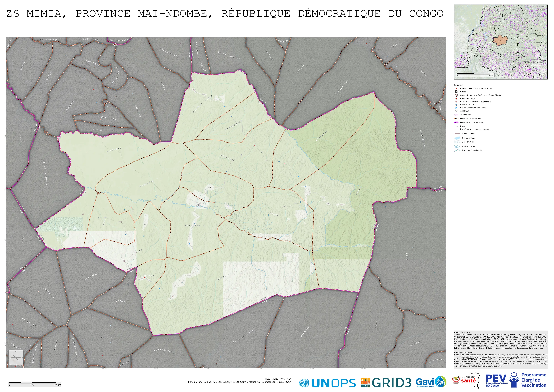Click the 'Centre de Santé de Référence / Centre Medical' text
This screenshot has width=554, height=392.
481,95
